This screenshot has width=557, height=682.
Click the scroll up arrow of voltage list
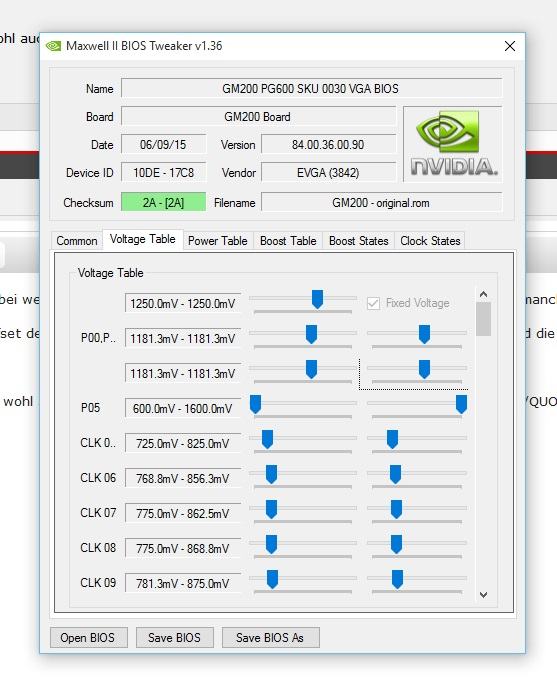tap(484, 294)
